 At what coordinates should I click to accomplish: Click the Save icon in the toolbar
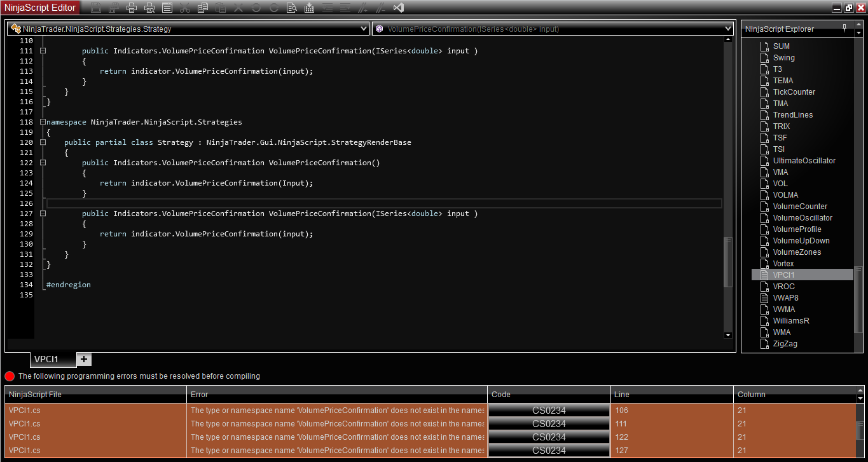click(x=96, y=8)
